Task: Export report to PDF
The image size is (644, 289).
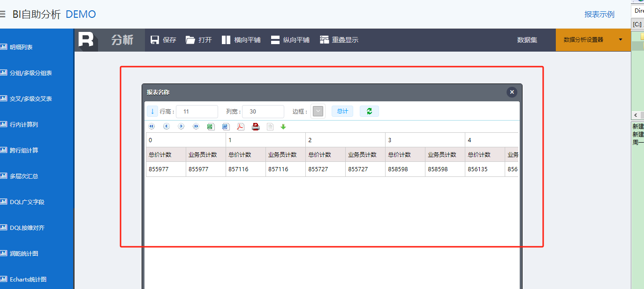Action: tap(241, 127)
